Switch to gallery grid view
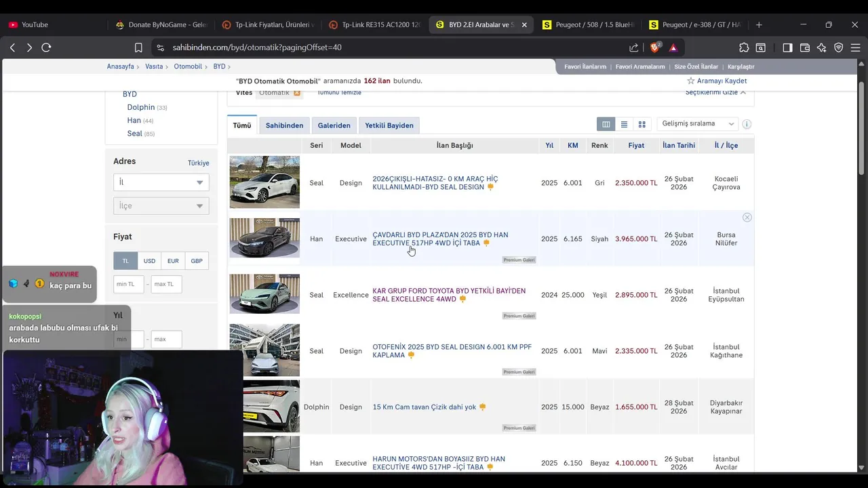 (642, 124)
